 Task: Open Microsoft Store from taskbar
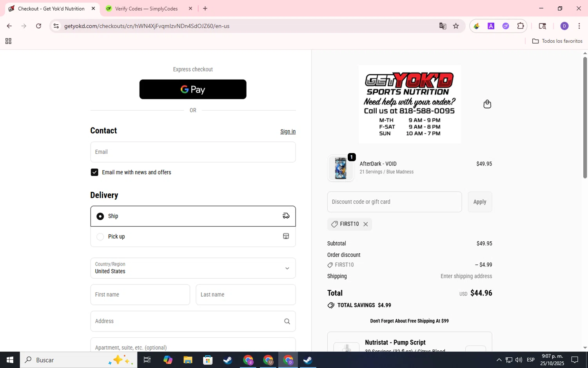click(208, 360)
